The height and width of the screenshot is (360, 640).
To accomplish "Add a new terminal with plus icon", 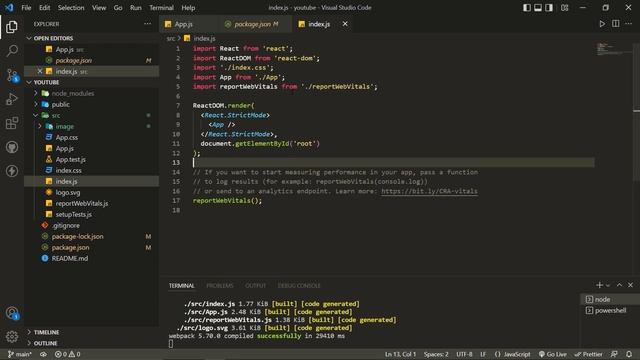I will click(x=599, y=285).
